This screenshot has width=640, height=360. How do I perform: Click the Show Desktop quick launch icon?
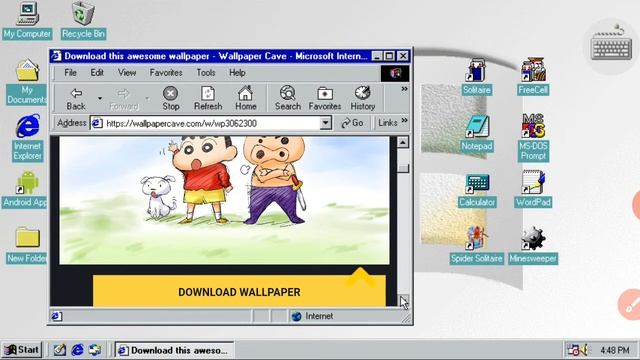59,350
